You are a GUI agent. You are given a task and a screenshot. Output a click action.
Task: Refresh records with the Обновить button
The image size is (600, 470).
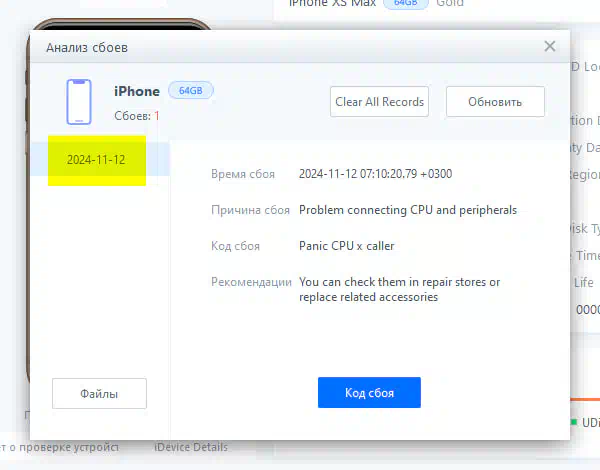(x=495, y=102)
